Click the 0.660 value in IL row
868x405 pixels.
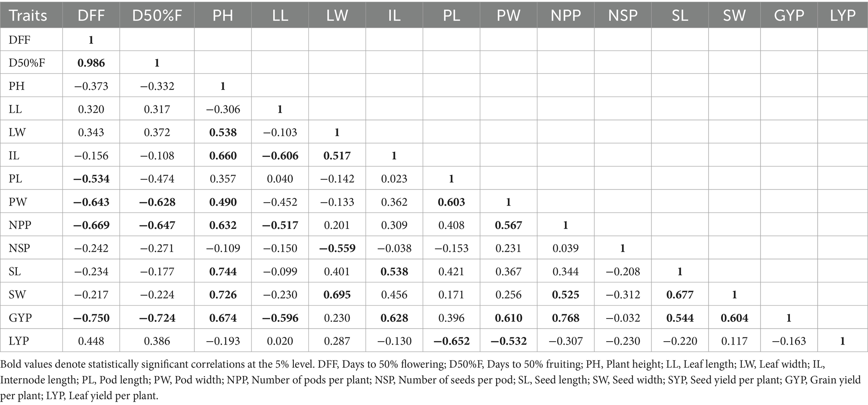pos(222,156)
